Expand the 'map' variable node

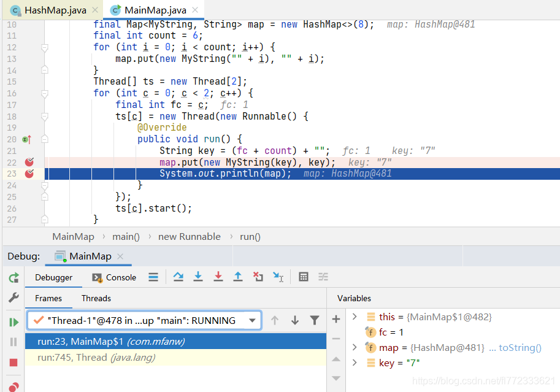tap(355, 347)
